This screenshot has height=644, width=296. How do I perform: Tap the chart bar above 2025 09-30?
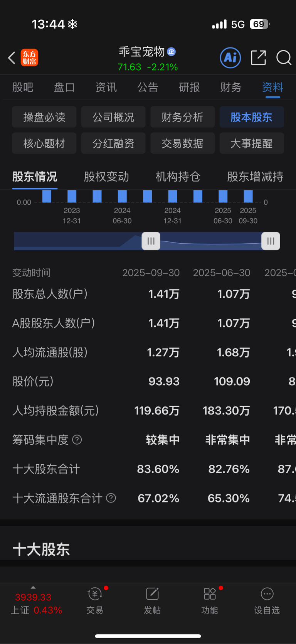click(248, 196)
